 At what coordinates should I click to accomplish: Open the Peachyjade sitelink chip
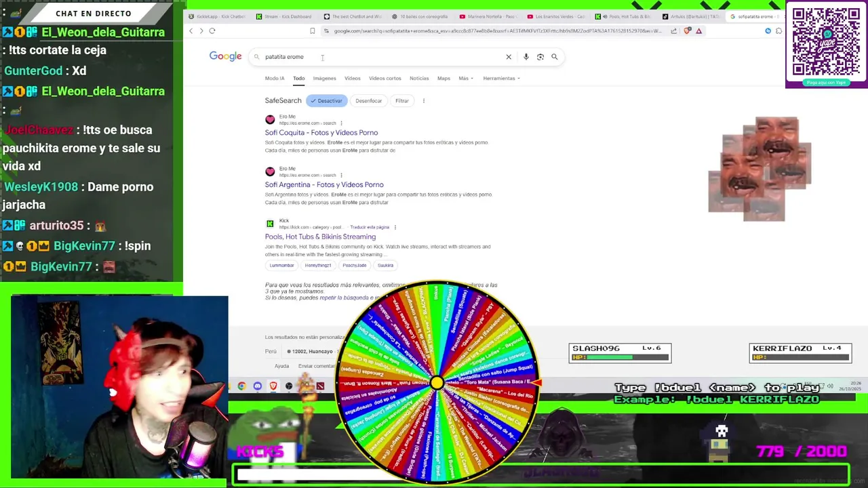point(354,266)
